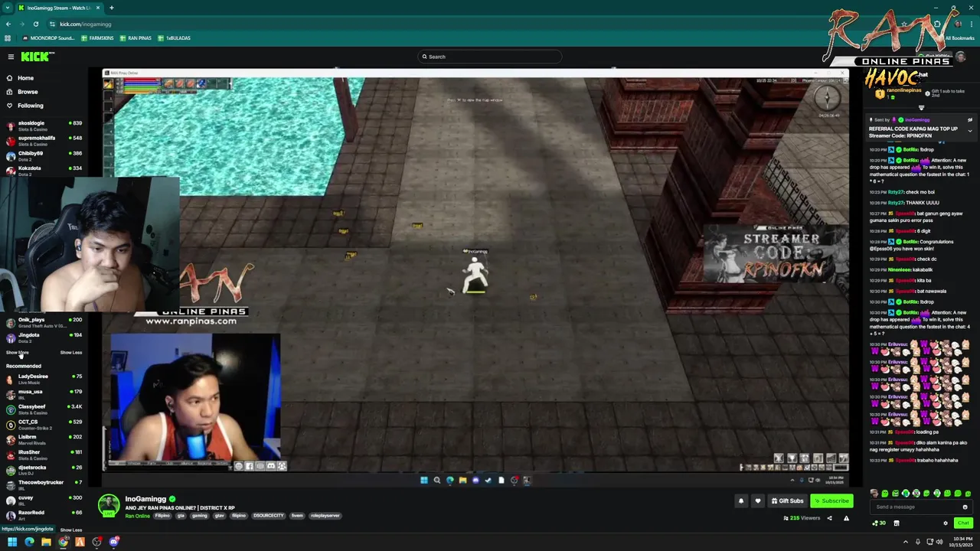Open akosidogie's channel in sidebar
The width and height of the screenshot is (980, 551).
[x=44, y=126]
